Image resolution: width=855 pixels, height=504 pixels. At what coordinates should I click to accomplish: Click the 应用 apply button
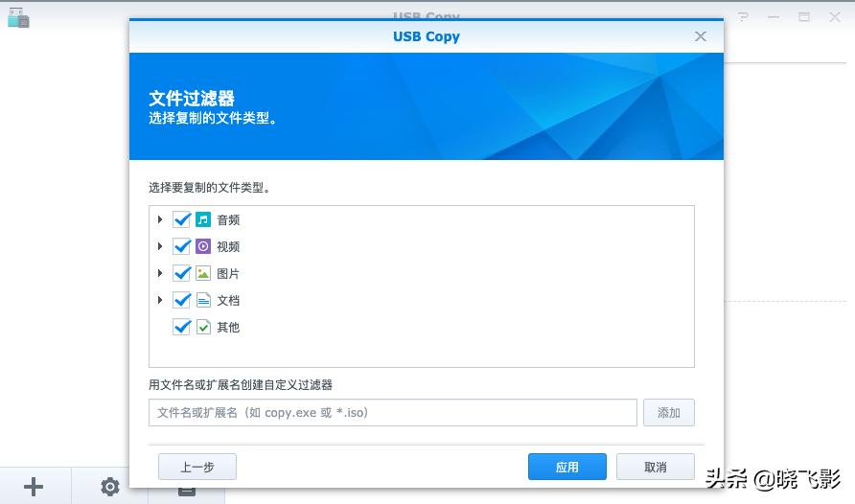tap(567, 467)
